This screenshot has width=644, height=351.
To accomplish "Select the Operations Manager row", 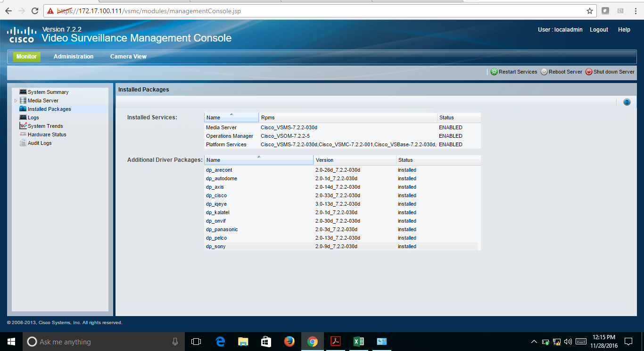I will [x=342, y=136].
